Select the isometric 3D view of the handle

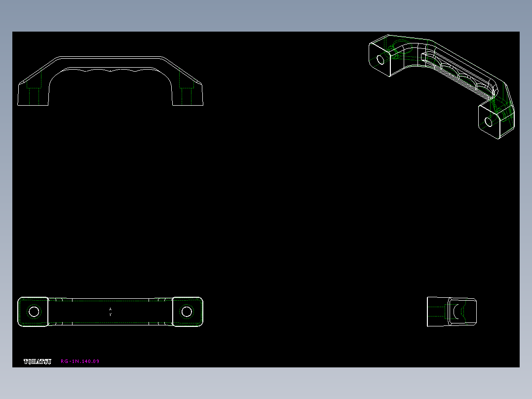[442, 86]
